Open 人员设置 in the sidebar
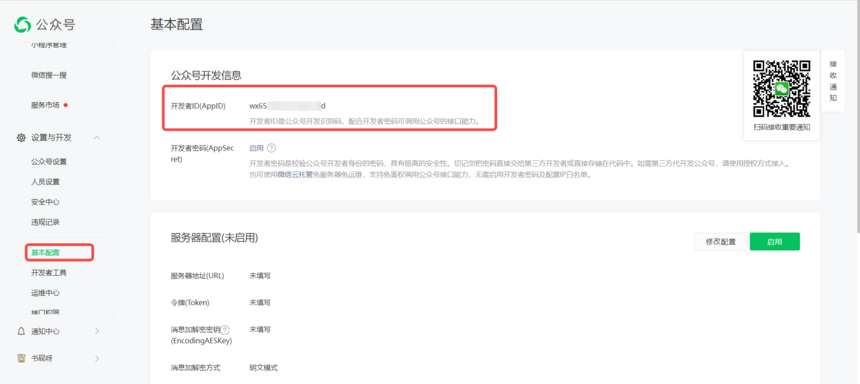 coord(45,182)
